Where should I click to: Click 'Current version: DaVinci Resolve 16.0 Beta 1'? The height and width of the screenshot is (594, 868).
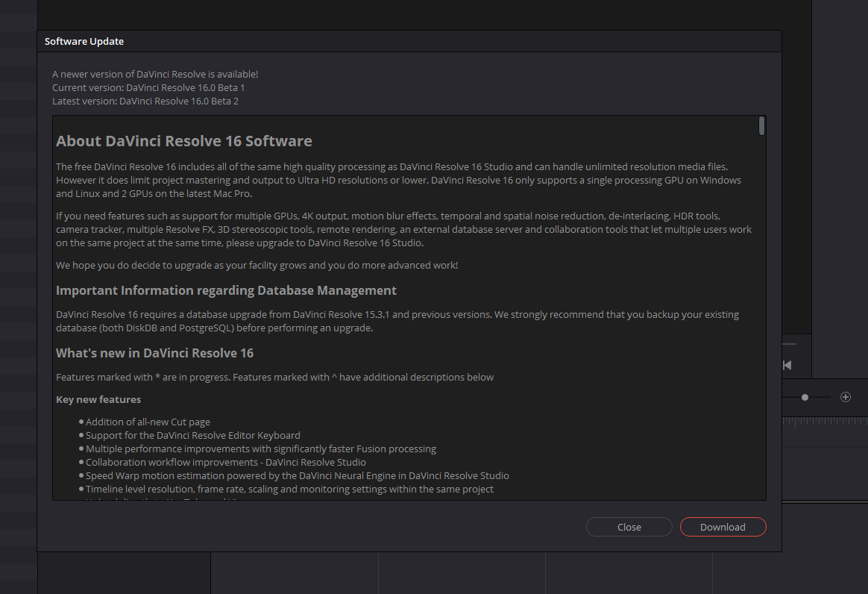(148, 87)
